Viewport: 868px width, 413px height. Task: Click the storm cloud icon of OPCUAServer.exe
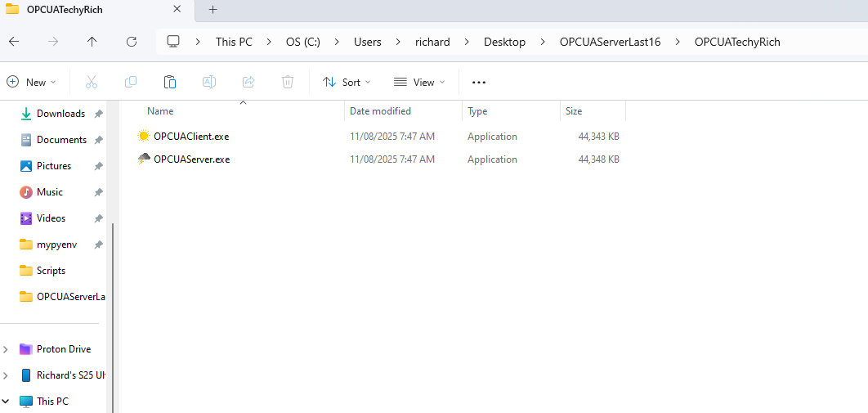coord(143,159)
